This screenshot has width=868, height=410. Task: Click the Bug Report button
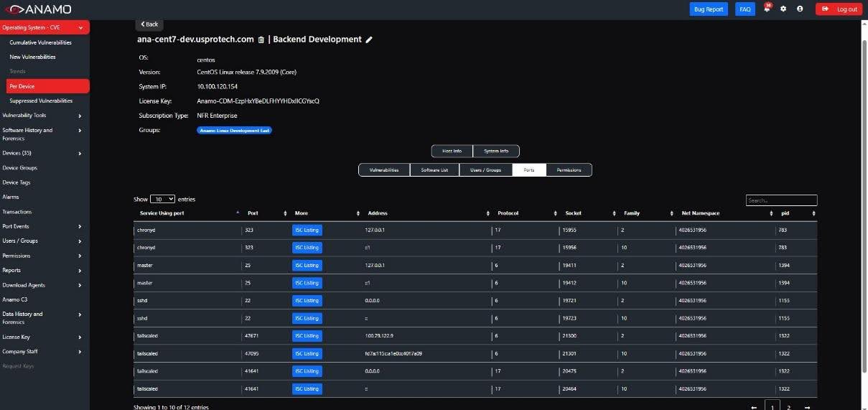point(709,9)
